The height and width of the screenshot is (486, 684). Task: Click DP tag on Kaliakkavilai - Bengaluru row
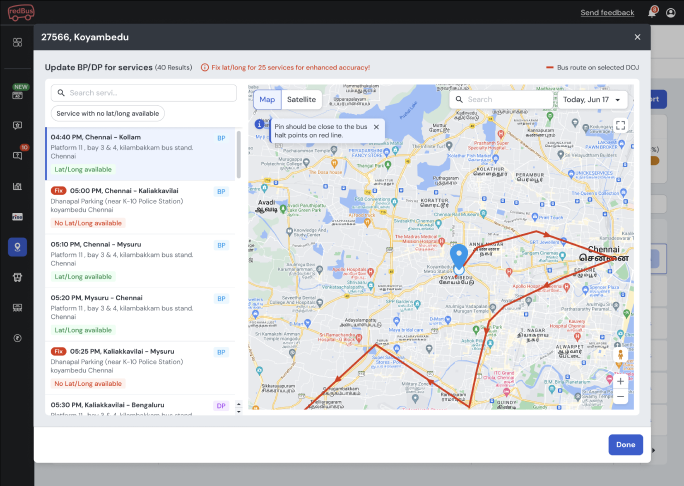coord(221,406)
